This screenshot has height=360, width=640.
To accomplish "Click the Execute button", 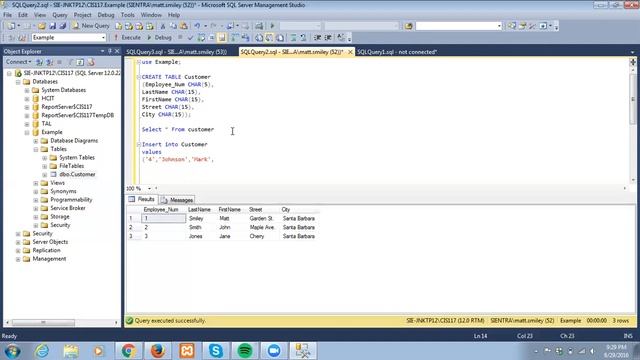I will pos(127,38).
